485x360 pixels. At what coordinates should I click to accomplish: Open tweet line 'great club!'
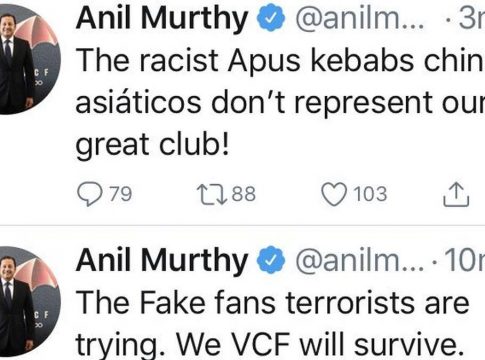coord(153,145)
